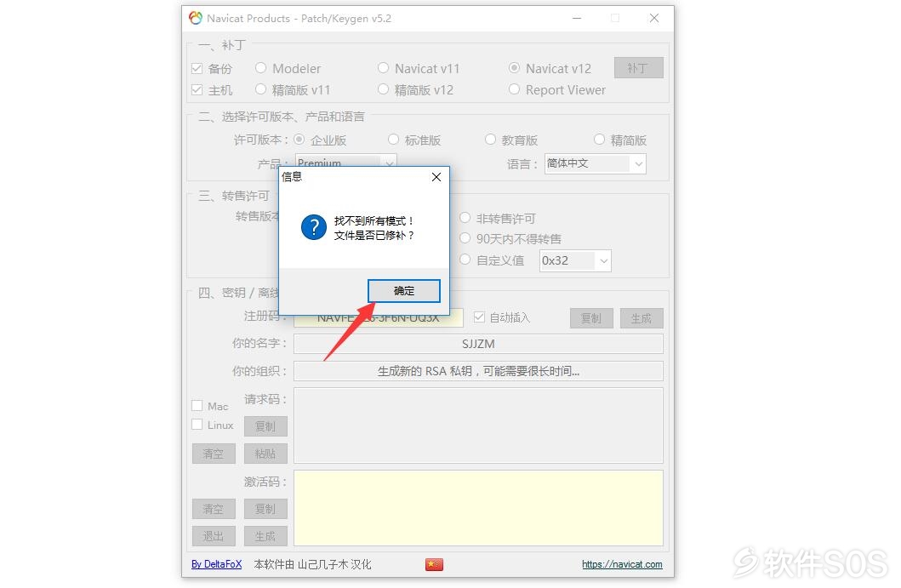Viewport: 901px width, 588px height.
Task: Click the Navicat logo icon in the title bar
Action: (196, 18)
